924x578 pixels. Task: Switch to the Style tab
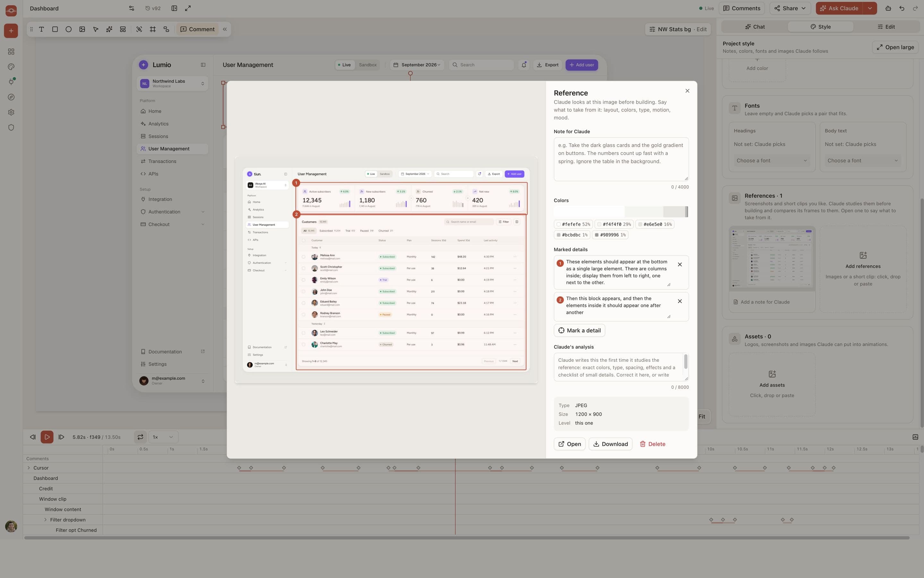click(x=820, y=27)
